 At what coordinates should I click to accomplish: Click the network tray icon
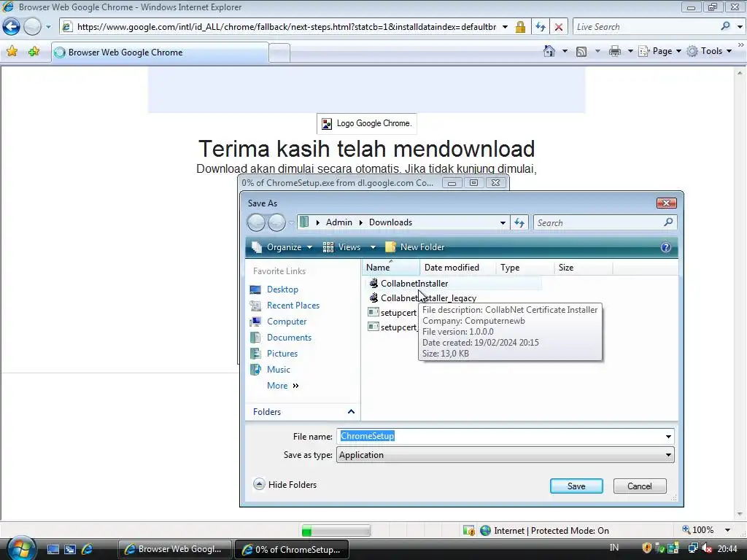pyautogui.click(x=693, y=548)
